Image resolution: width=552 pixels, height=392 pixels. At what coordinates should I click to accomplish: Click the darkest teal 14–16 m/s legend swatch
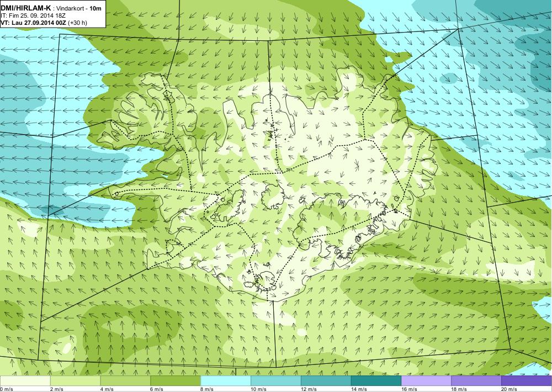(376, 381)
